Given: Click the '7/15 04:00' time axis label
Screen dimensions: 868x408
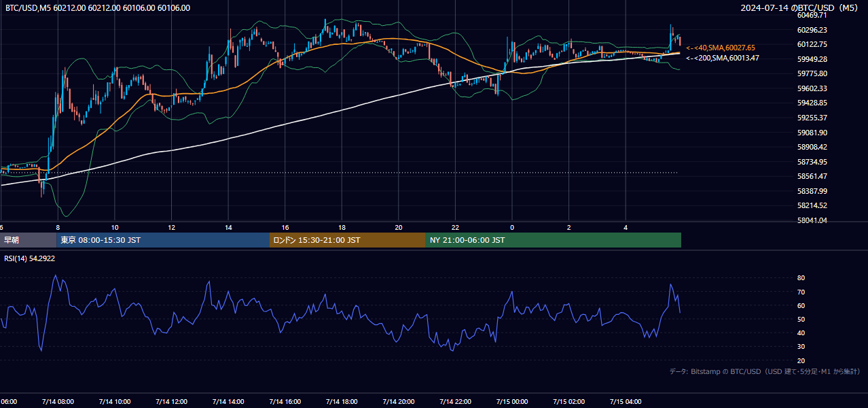Looking at the screenshot, I should [625, 401].
